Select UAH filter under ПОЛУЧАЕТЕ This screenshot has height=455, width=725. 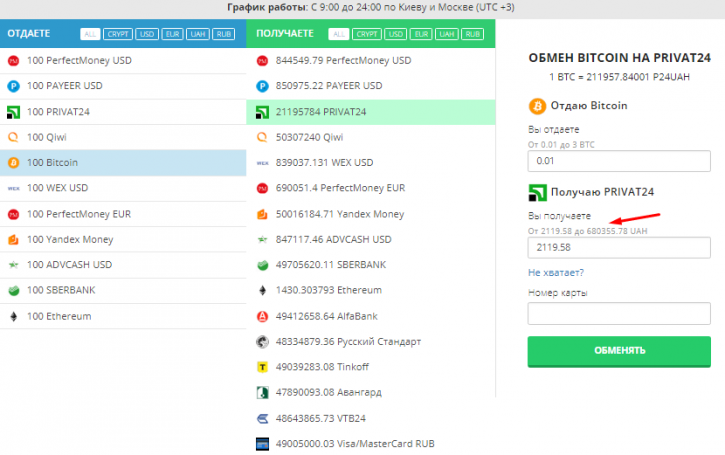[x=447, y=34]
